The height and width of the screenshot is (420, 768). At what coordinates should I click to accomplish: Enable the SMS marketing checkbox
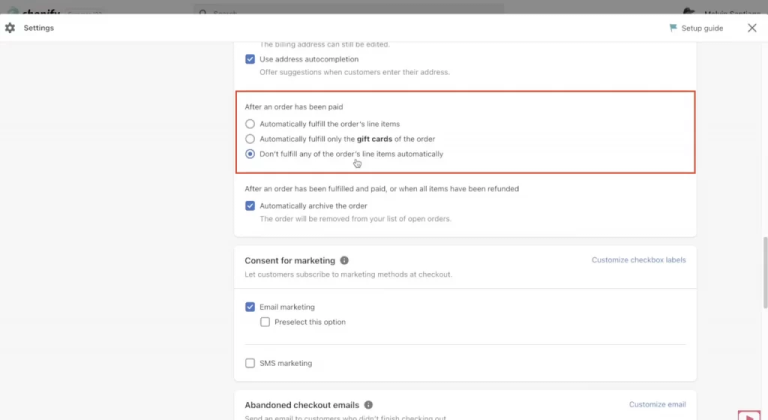point(250,363)
